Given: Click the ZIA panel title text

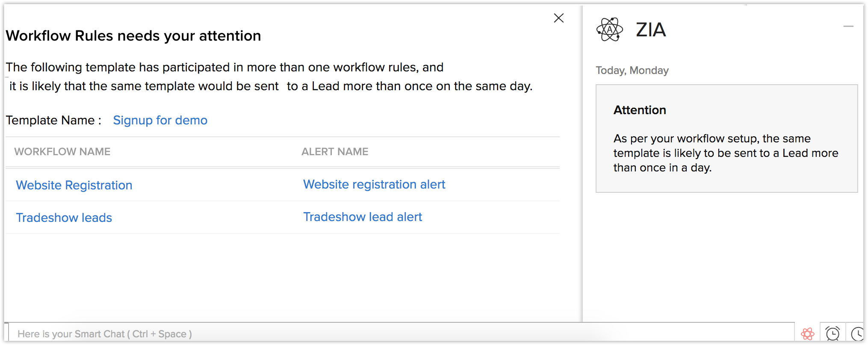Looking at the screenshot, I should (651, 30).
